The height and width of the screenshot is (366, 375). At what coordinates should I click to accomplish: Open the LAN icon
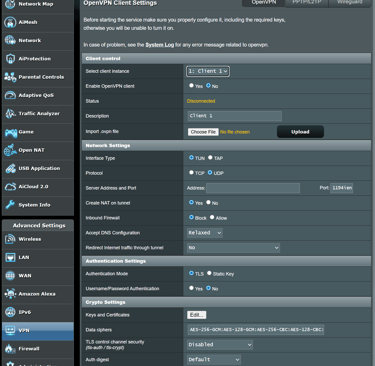tap(10, 257)
